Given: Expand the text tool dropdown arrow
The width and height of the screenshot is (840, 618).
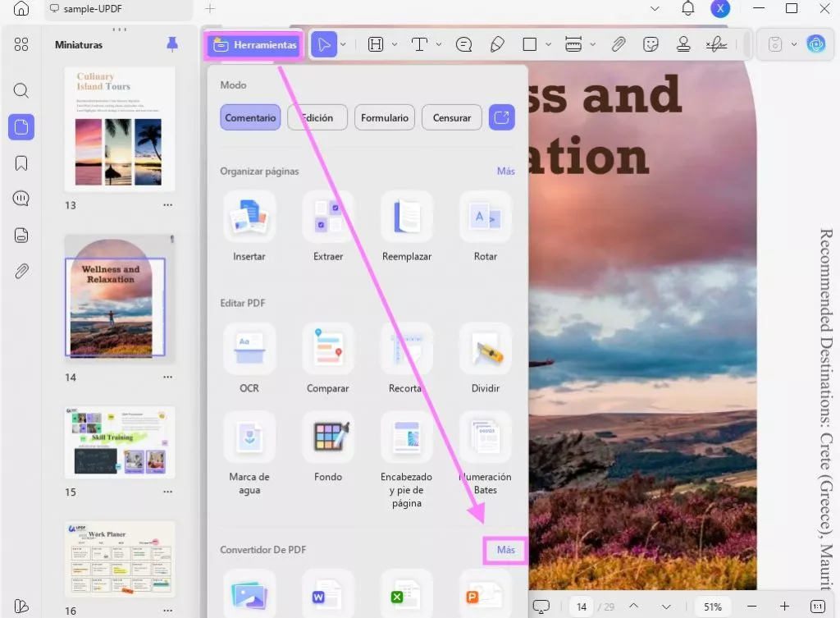Looking at the screenshot, I should click(x=439, y=44).
